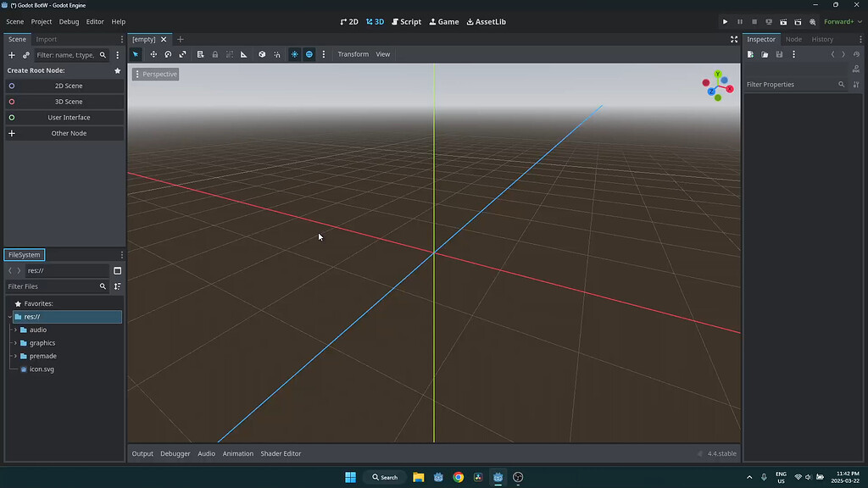Switch to 3D workspace

375,21
